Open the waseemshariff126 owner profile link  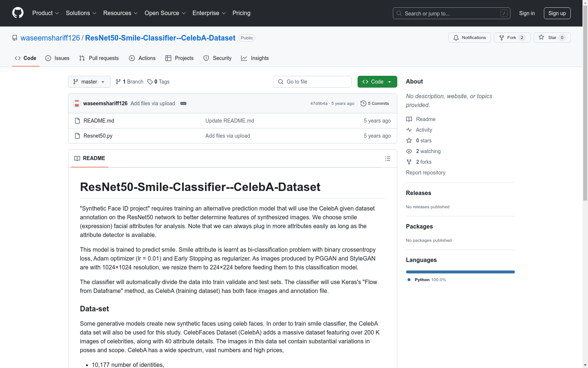[x=50, y=38]
